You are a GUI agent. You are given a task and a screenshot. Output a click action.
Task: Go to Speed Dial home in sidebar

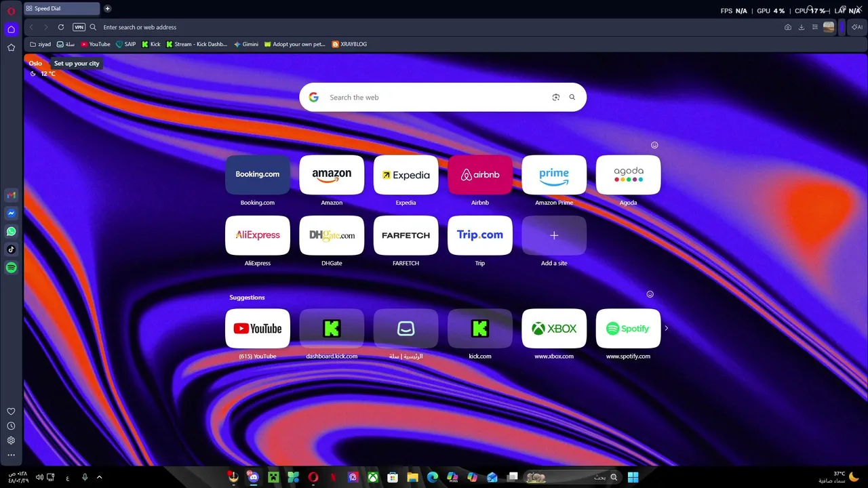pos(11,29)
